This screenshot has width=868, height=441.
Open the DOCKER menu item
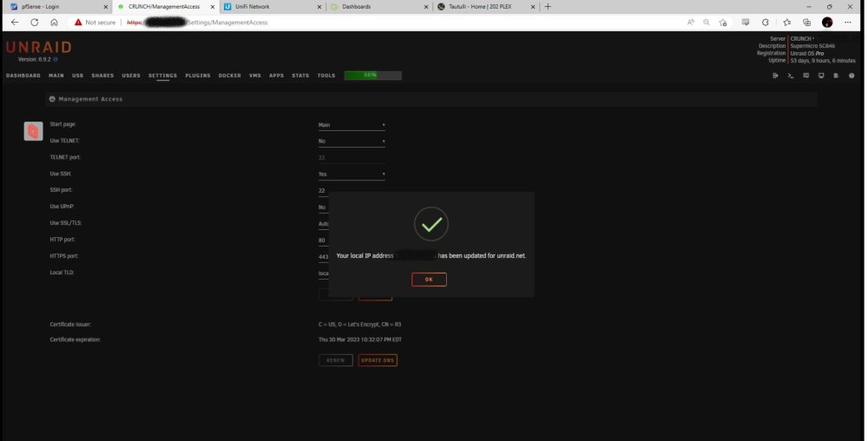[x=230, y=76]
